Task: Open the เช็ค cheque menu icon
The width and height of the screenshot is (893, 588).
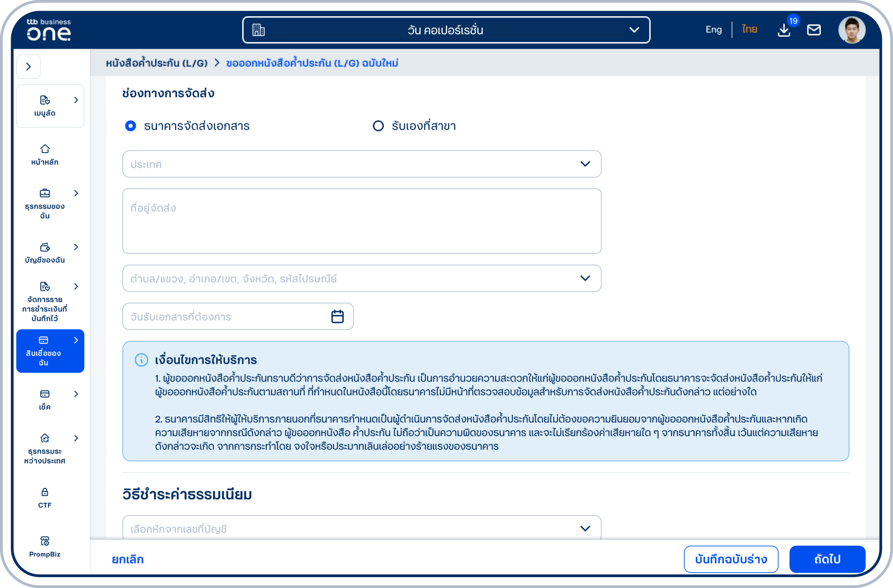Action: point(45,394)
